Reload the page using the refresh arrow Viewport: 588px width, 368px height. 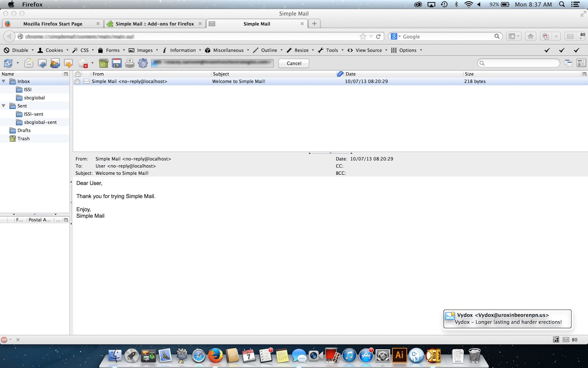point(378,36)
